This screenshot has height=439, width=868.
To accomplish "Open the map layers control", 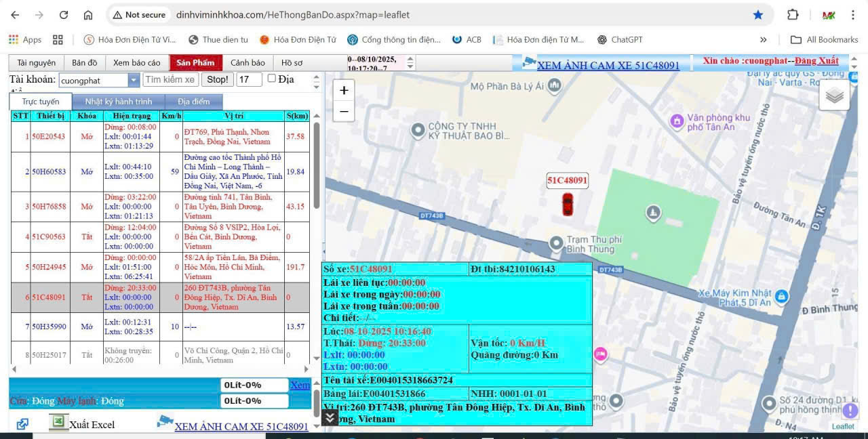I will 834,96.
